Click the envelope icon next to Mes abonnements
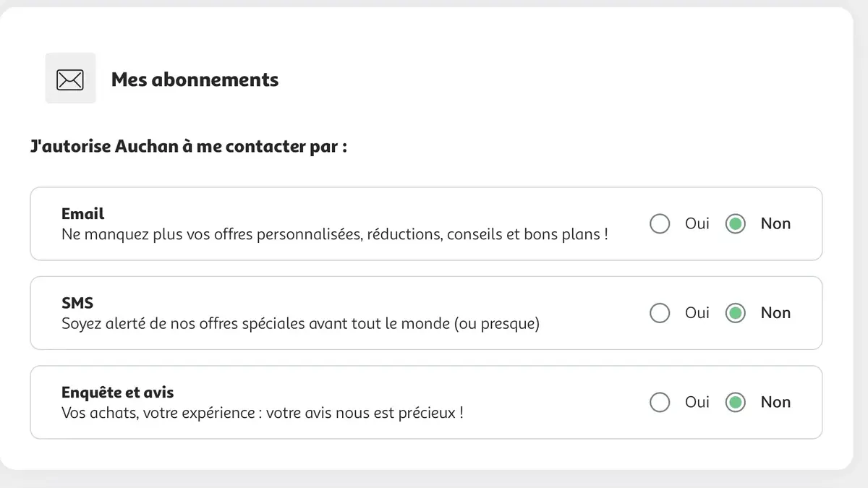This screenshot has height=488, width=868. [x=70, y=78]
